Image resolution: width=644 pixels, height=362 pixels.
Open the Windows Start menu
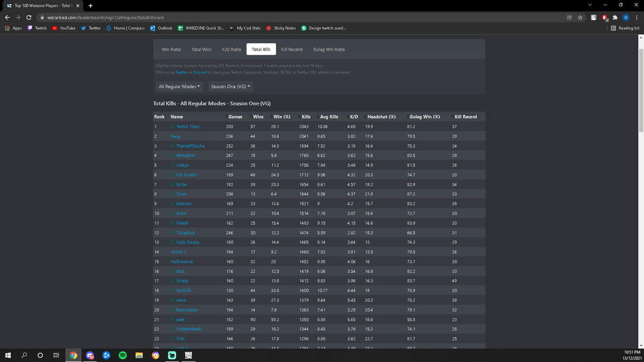(8, 355)
